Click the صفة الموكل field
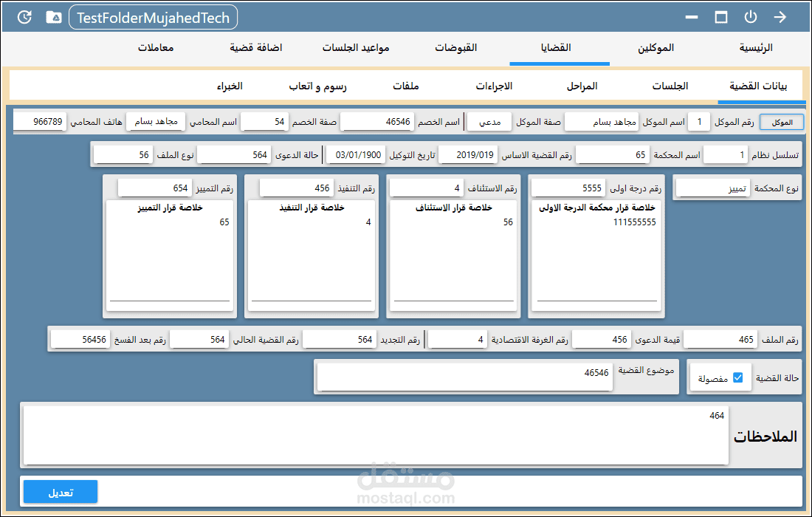 click(489, 122)
